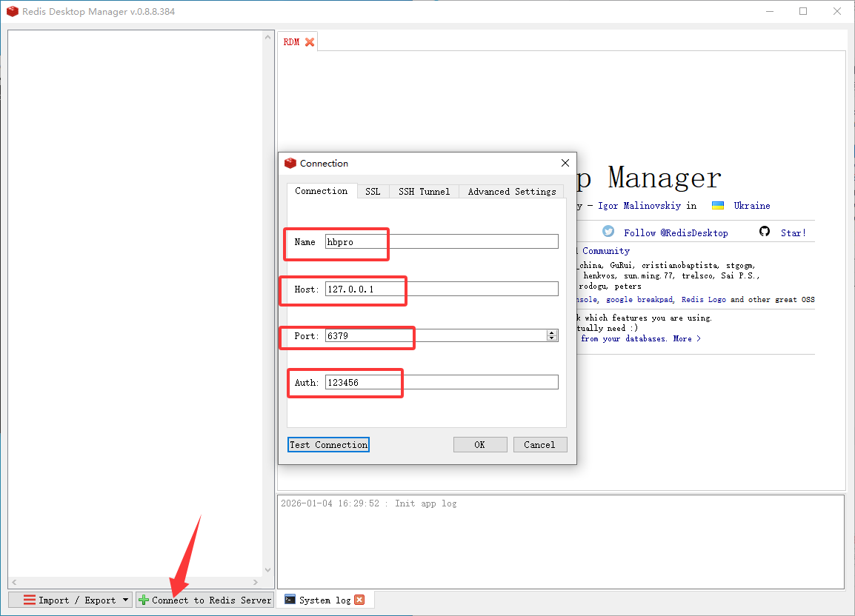Viewport: 855px width, 616px height.
Task: Open the Follow @RedisDesktop link
Action: point(676,232)
